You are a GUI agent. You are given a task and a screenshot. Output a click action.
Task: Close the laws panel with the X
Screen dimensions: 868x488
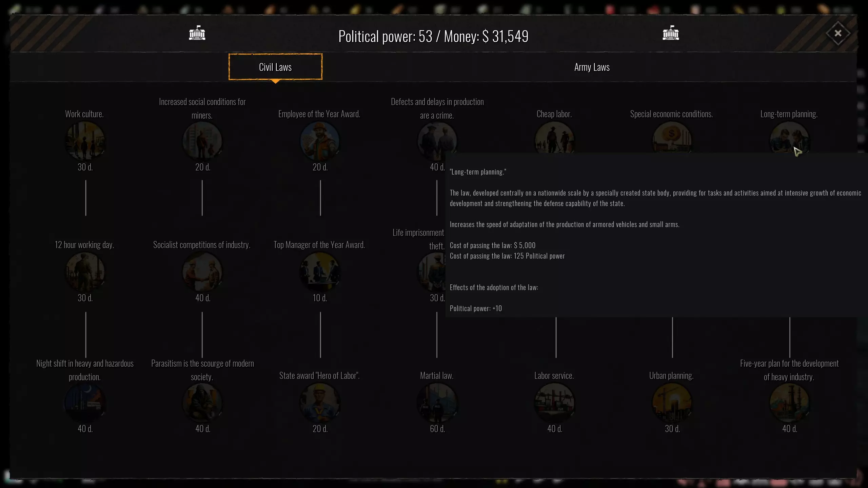(838, 33)
